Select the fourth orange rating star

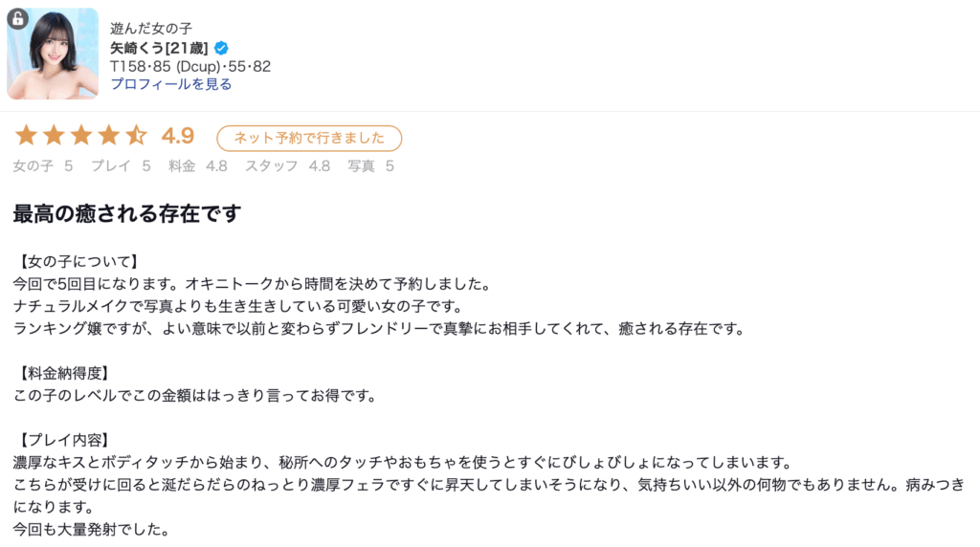click(x=109, y=136)
